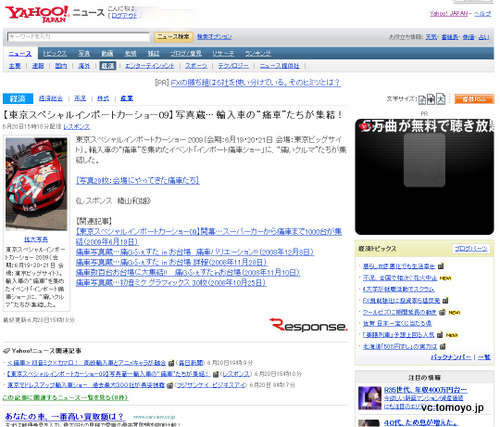Go to 海外 news category
500x427 pixels.
84,66
